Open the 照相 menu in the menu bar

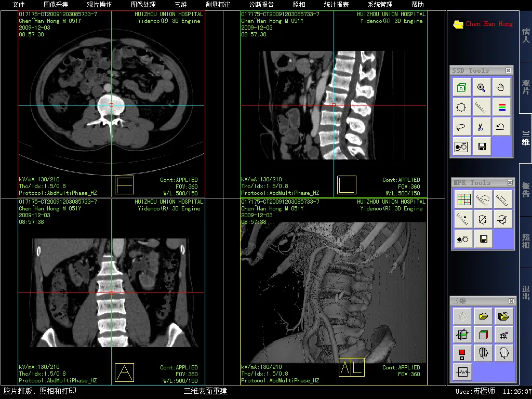click(299, 4)
